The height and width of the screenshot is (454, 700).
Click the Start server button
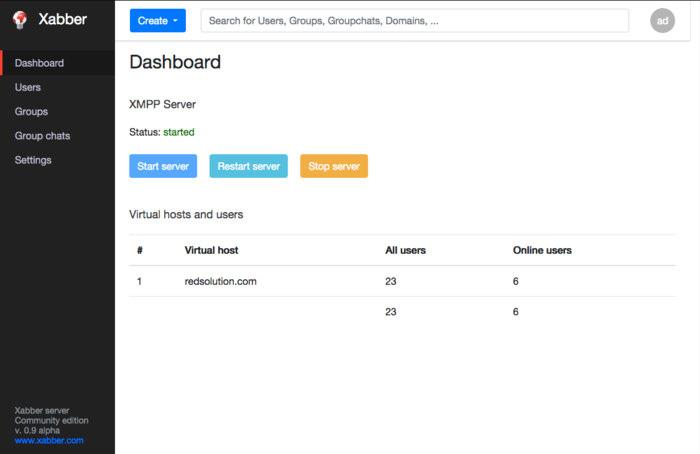click(163, 166)
